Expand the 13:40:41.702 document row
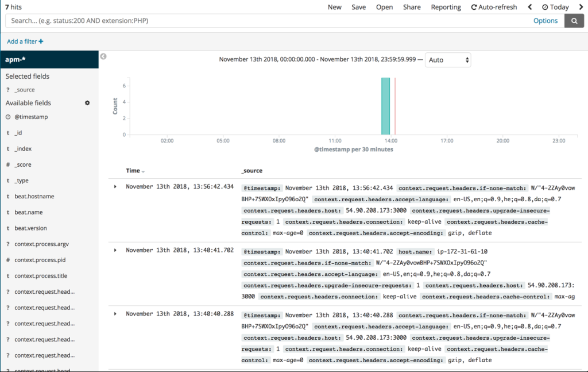The image size is (588, 372). tap(114, 250)
